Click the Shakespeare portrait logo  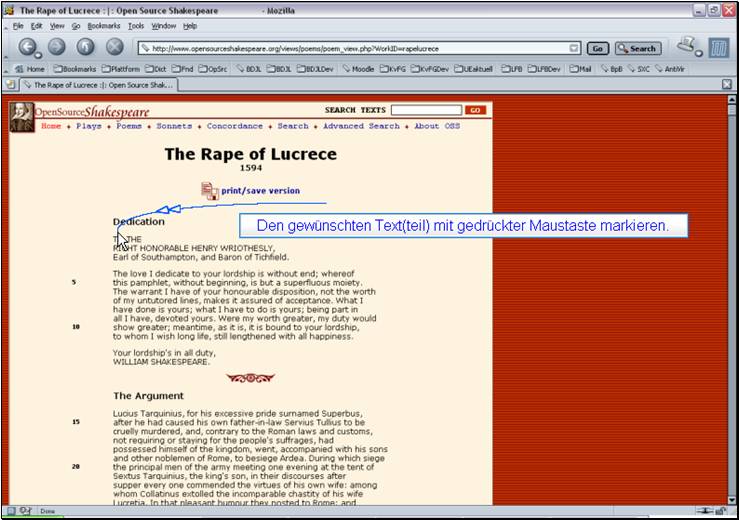(21, 117)
